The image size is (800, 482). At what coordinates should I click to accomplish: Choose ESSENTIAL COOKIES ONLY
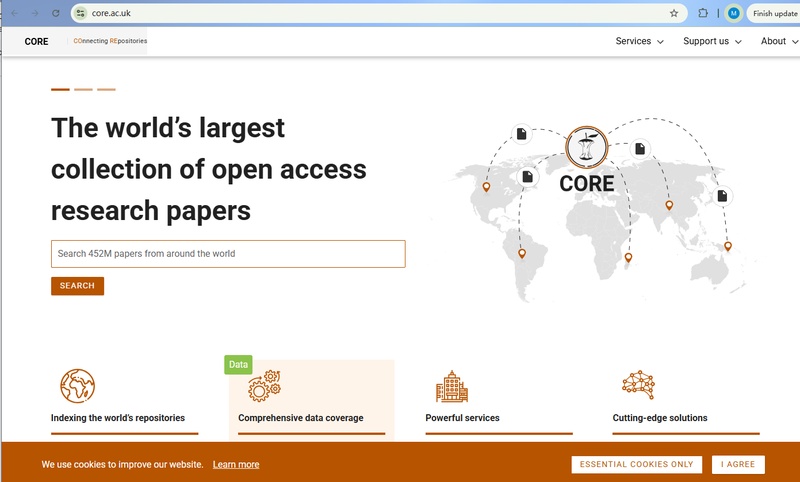[636, 464]
